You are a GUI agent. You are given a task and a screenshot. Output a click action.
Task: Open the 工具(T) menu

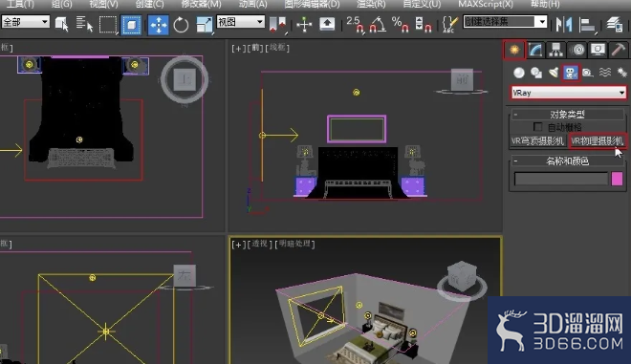click(21, 4)
